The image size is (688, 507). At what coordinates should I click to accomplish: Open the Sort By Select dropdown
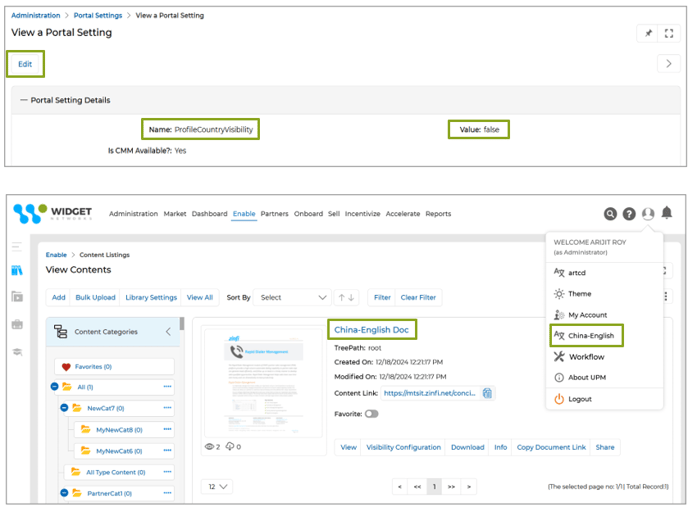(293, 297)
